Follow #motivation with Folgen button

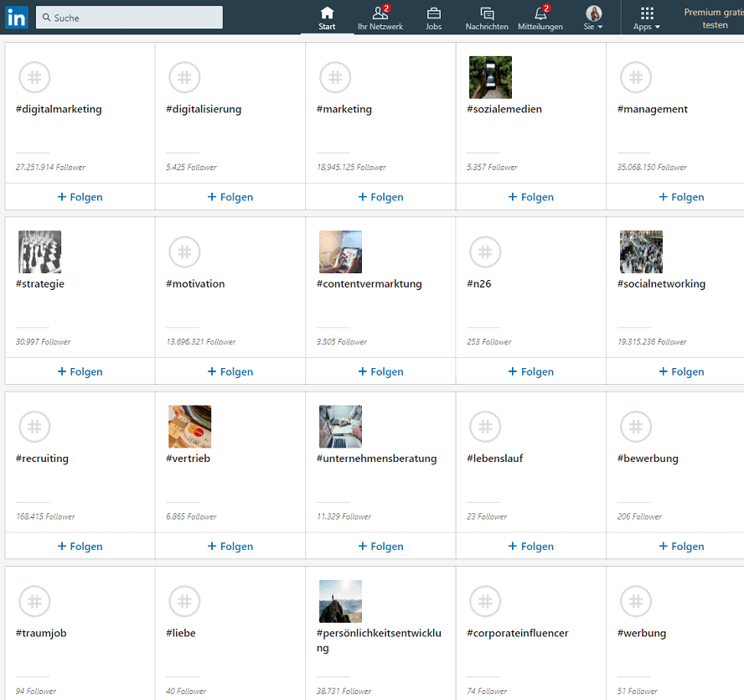[x=230, y=372]
